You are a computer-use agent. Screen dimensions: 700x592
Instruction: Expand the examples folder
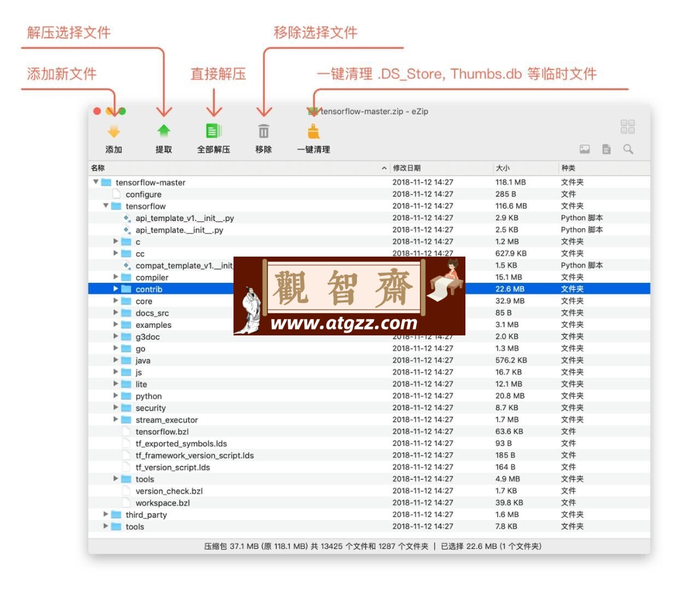115,324
